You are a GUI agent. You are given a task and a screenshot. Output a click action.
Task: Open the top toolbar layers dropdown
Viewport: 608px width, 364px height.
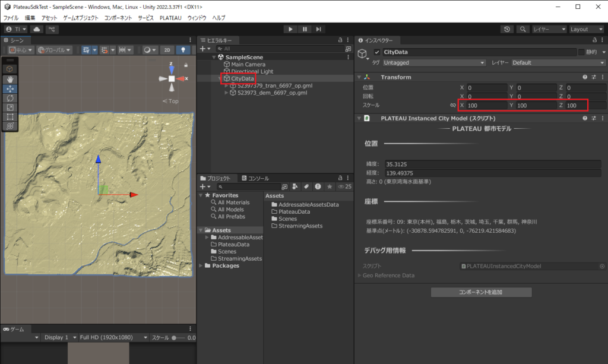549,29
